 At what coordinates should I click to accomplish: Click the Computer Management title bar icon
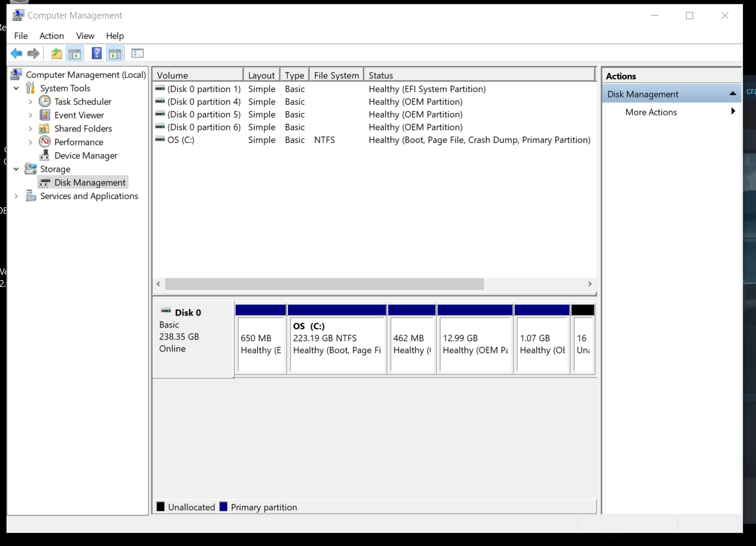[x=19, y=16]
